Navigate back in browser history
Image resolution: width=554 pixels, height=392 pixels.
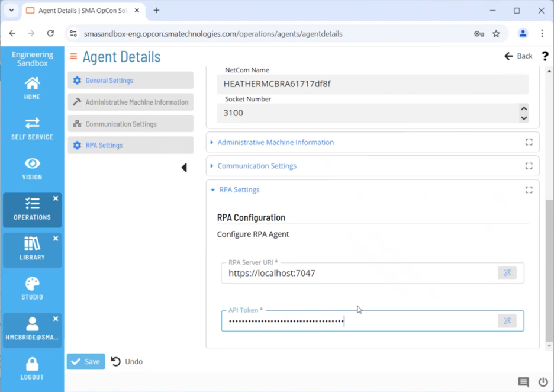[12, 33]
